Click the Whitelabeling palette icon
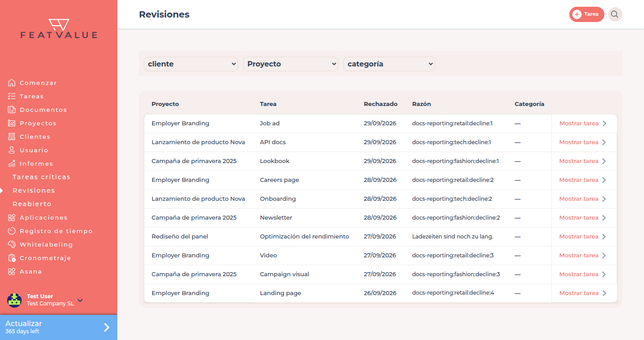Image resolution: width=644 pixels, height=340 pixels. pos(12,244)
